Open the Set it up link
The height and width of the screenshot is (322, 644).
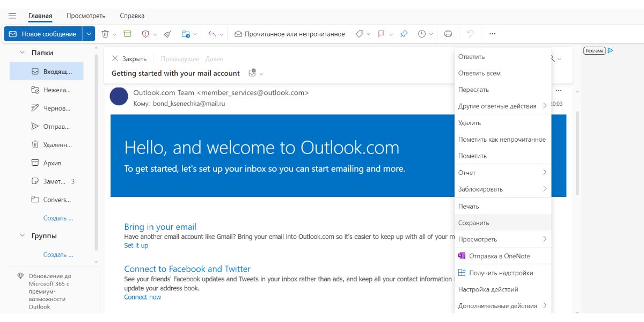pos(136,245)
